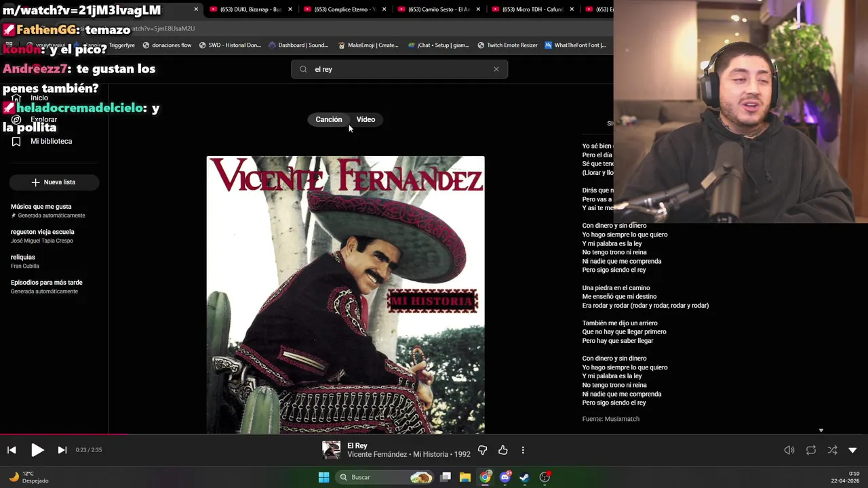
Task: Open the 'jChat • Setup' bookmark
Action: point(439,45)
